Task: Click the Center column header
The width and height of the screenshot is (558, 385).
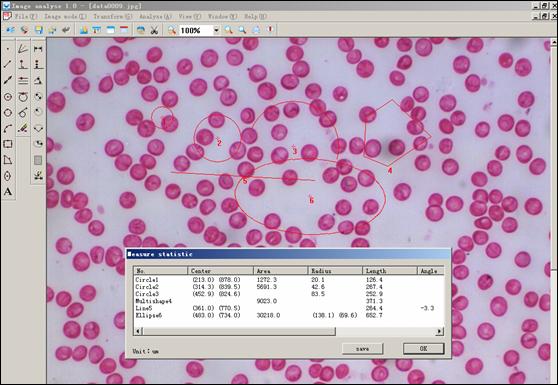Action: tap(220, 271)
